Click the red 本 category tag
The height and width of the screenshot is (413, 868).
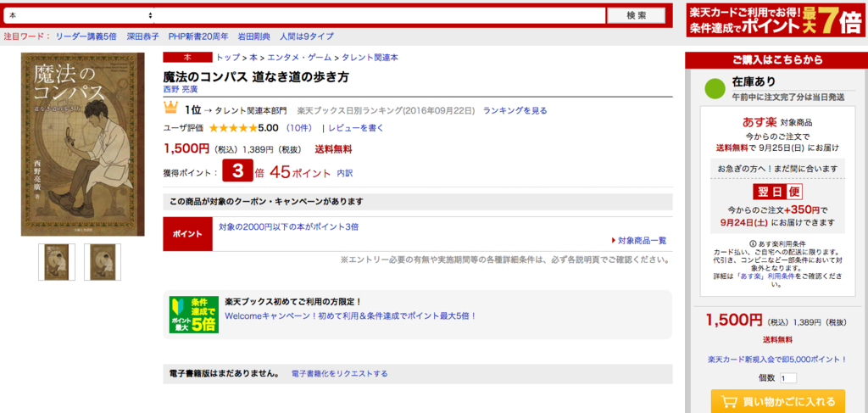coord(187,57)
